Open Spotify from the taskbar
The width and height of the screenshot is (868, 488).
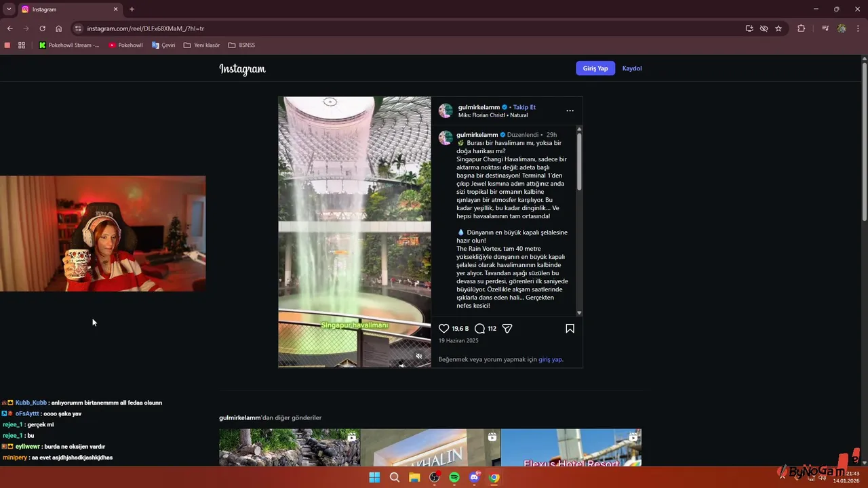(454, 477)
